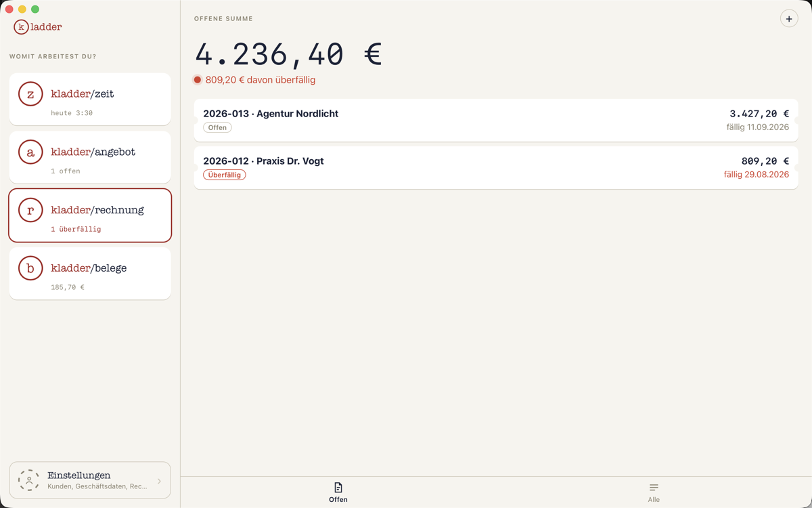812x508 pixels.
Task: Click the 'WOMIT ARBEITEST DU?' heading
Action: pyautogui.click(x=53, y=57)
